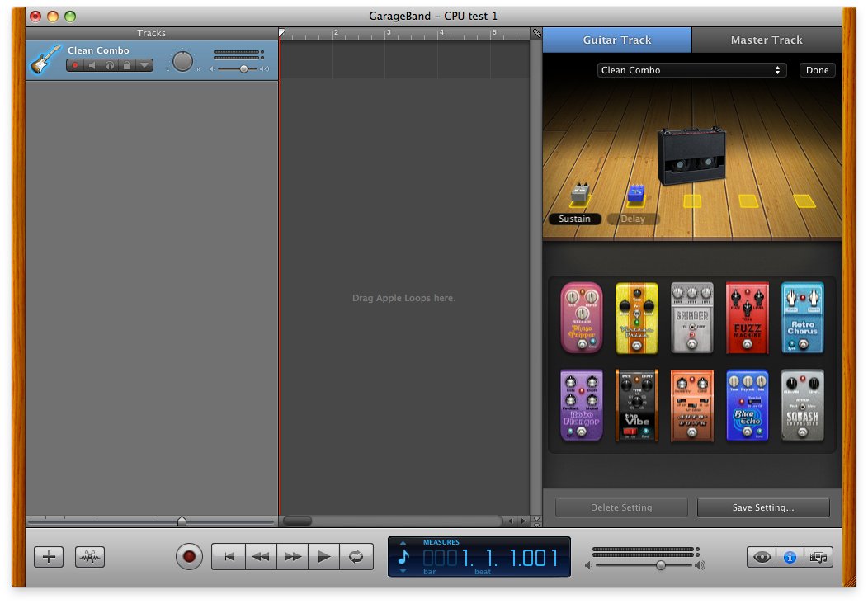
Task: Click measure 3 on the timeline ruler
Action: [x=389, y=33]
